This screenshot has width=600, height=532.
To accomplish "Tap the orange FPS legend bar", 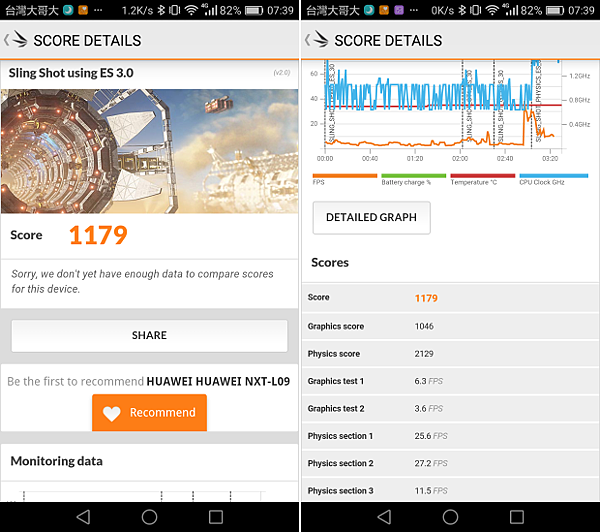I will pyautogui.click(x=344, y=176).
